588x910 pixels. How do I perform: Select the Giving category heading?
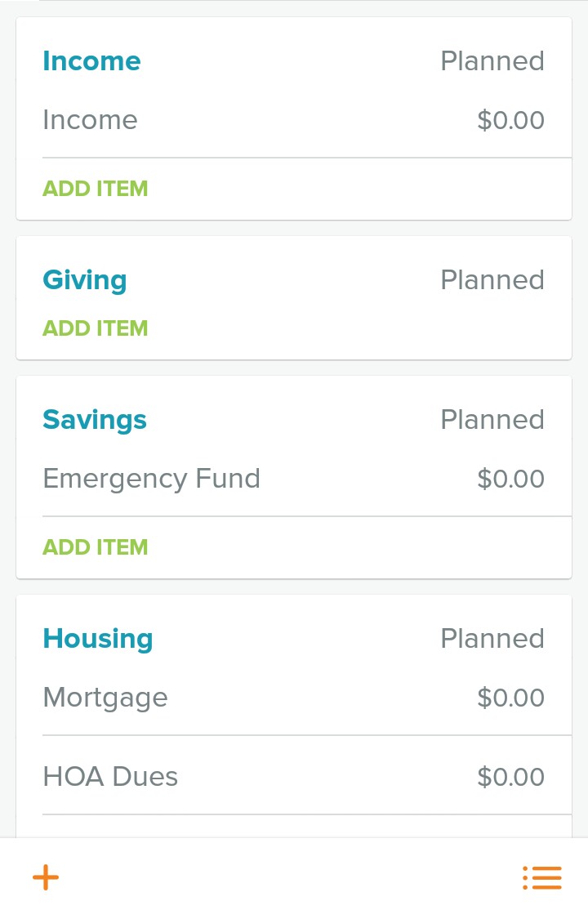85,281
